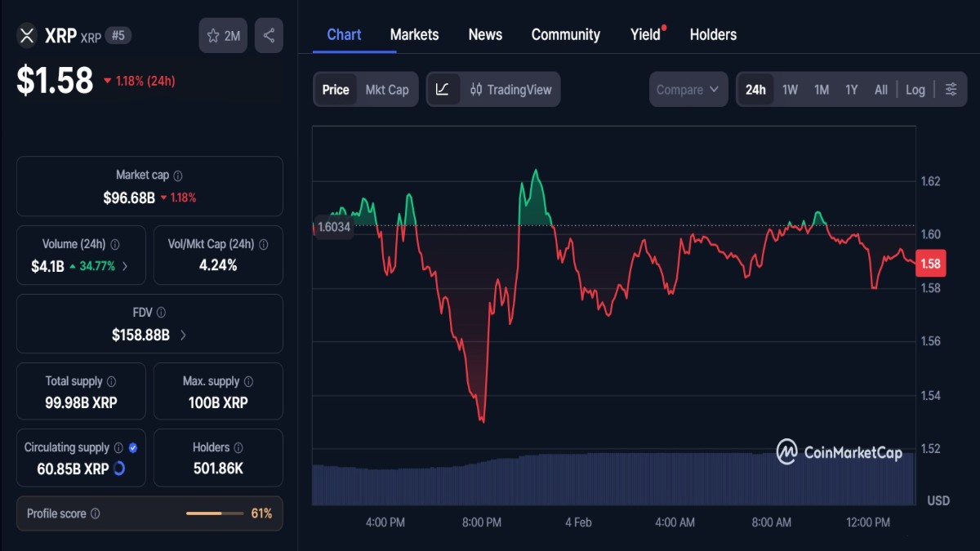Click the verified badge beside Circulating supply
The image size is (980, 551).
click(132, 447)
